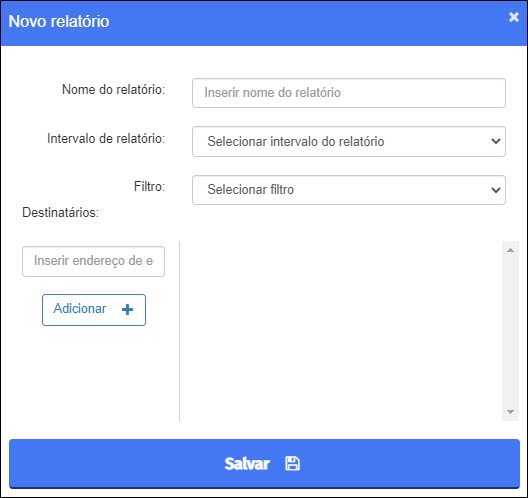Click inside the empty recipients list area
Viewport: 528px width, 498px height.
pyautogui.click(x=341, y=331)
